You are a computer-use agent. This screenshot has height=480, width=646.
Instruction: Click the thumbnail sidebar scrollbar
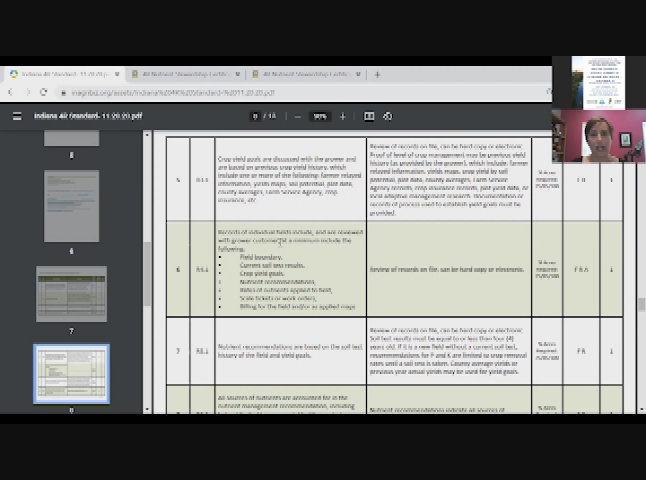coord(147,270)
